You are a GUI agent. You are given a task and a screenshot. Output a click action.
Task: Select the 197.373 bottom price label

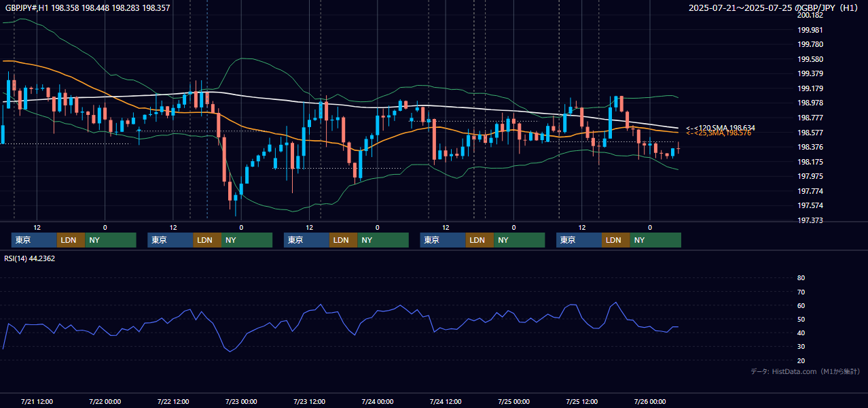[x=810, y=220]
